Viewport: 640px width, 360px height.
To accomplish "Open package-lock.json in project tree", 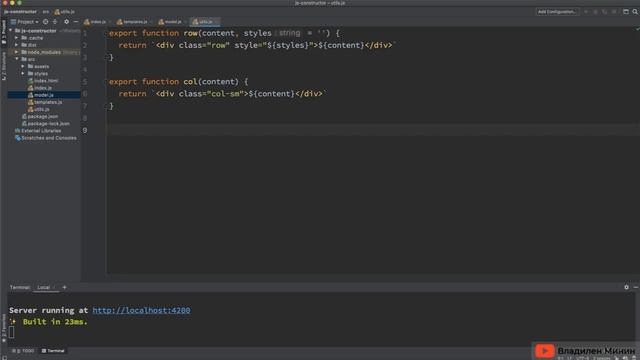I will tap(46, 124).
